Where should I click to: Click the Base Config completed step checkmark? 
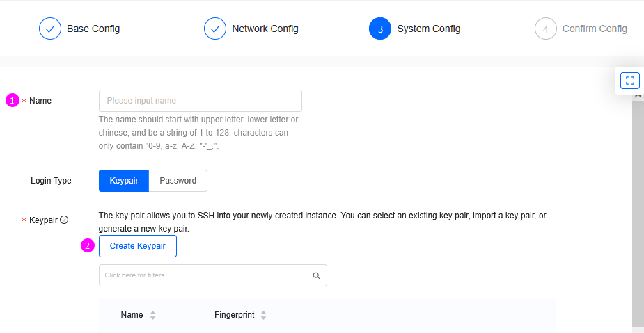50,29
